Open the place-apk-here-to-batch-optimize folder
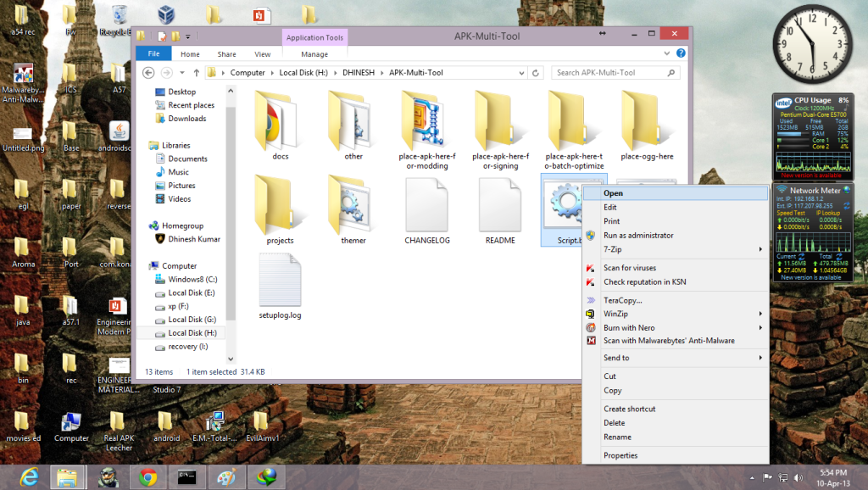This screenshot has width=868, height=490. tap(574, 130)
